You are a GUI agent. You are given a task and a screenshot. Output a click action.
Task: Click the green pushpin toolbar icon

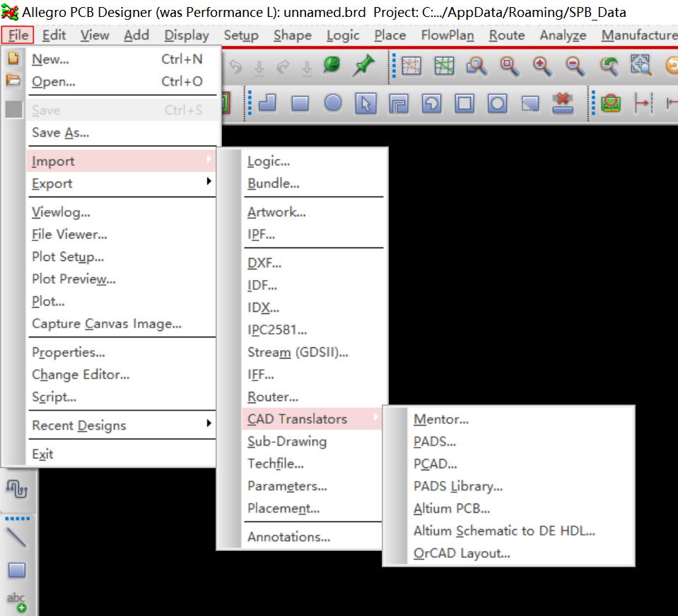tap(363, 65)
